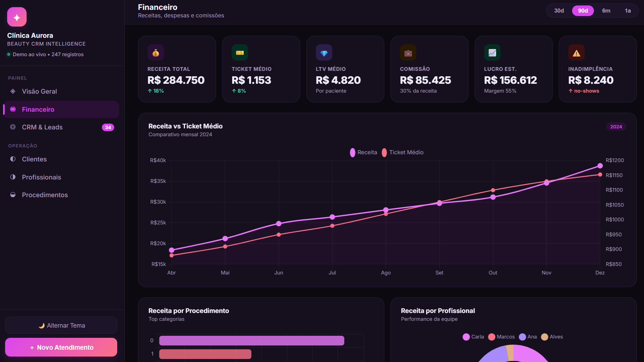Click the 'Receita por Procedimento' heading

[x=189, y=311]
